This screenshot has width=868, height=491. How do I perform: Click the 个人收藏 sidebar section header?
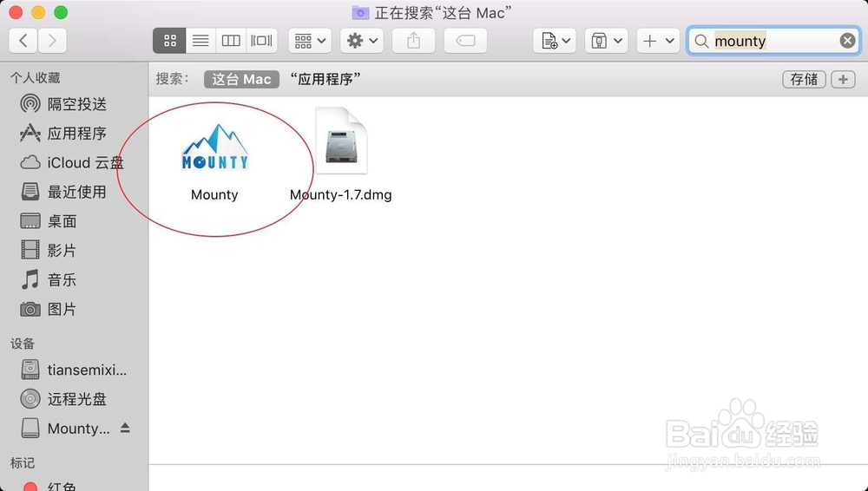[36, 78]
